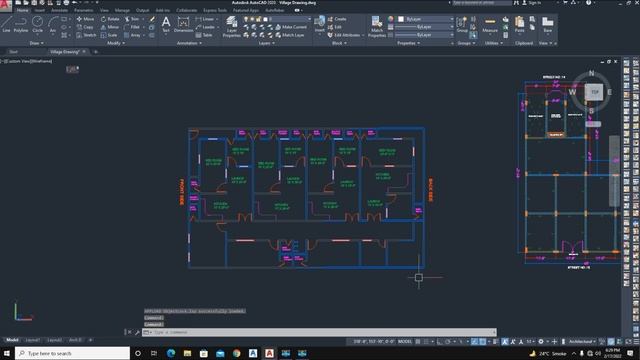Activate the Stretch command
Viewport: 640px width, 360px height.
tap(86, 35)
